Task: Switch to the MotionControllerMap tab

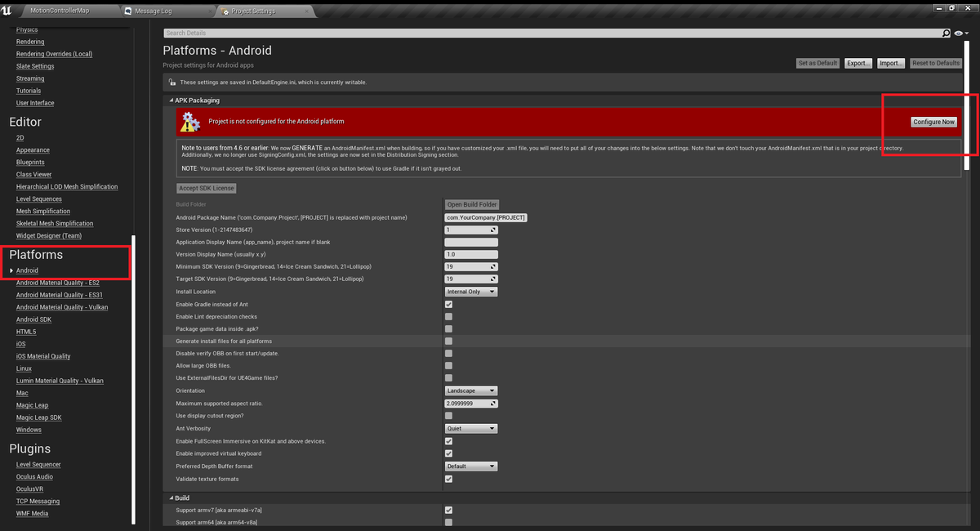Action: tap(60, 11)
